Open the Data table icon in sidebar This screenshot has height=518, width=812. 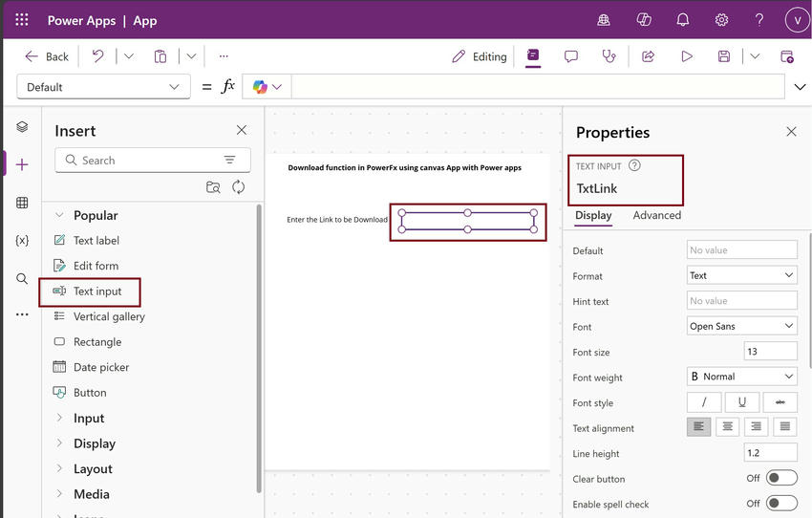[x=22, y=203]
